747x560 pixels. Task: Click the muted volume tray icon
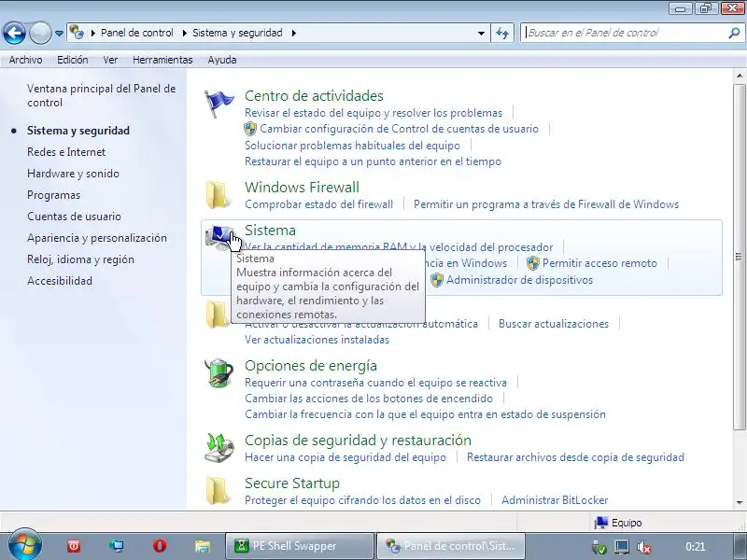point(644,547)
